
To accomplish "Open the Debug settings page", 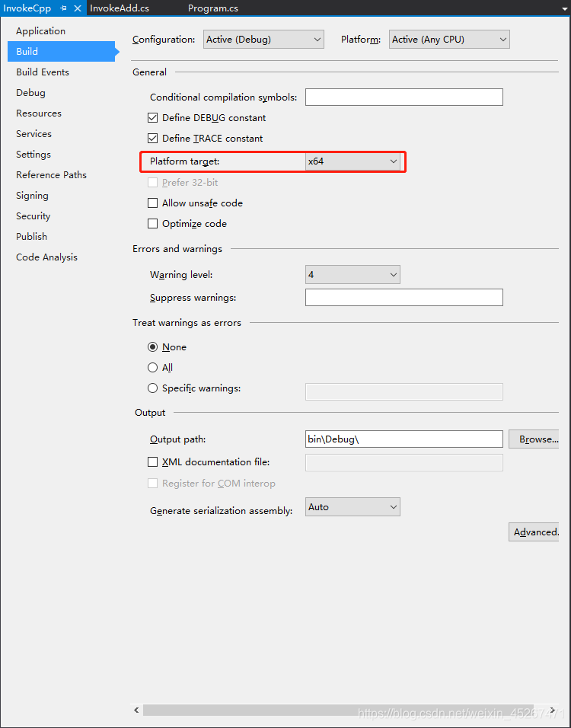I will [30, 92].
